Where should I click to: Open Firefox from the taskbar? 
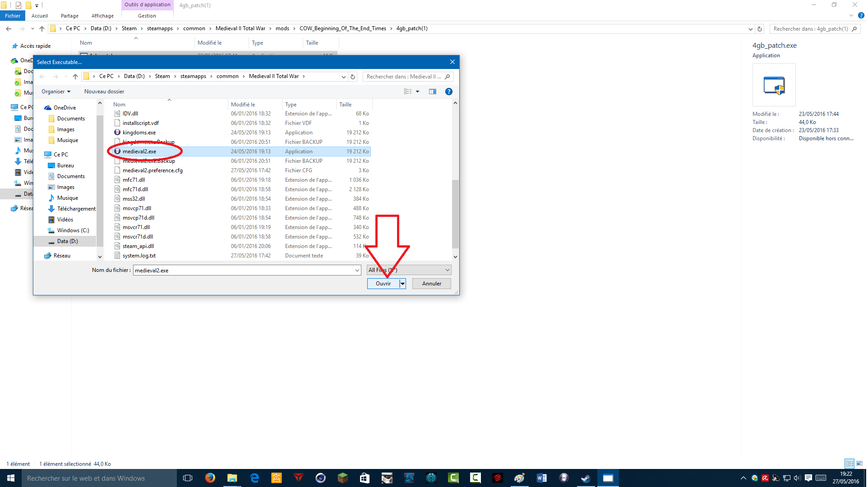[x=210, y=478]
